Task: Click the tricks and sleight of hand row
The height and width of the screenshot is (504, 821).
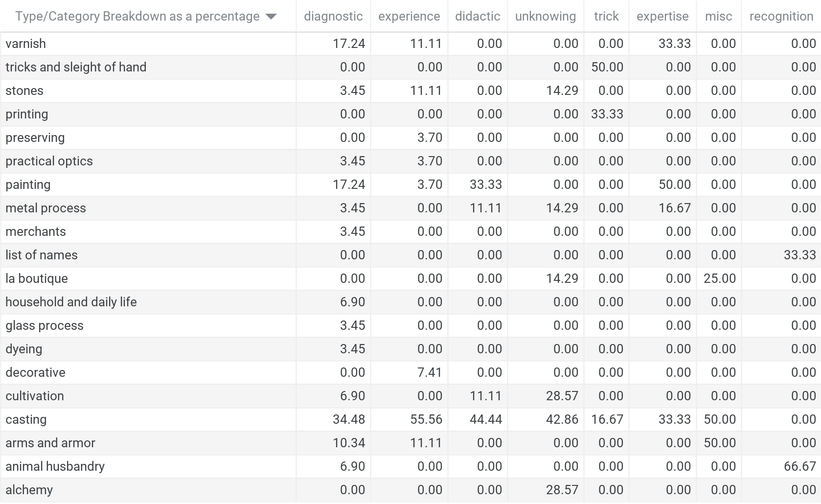Action: tap(410, 67)
